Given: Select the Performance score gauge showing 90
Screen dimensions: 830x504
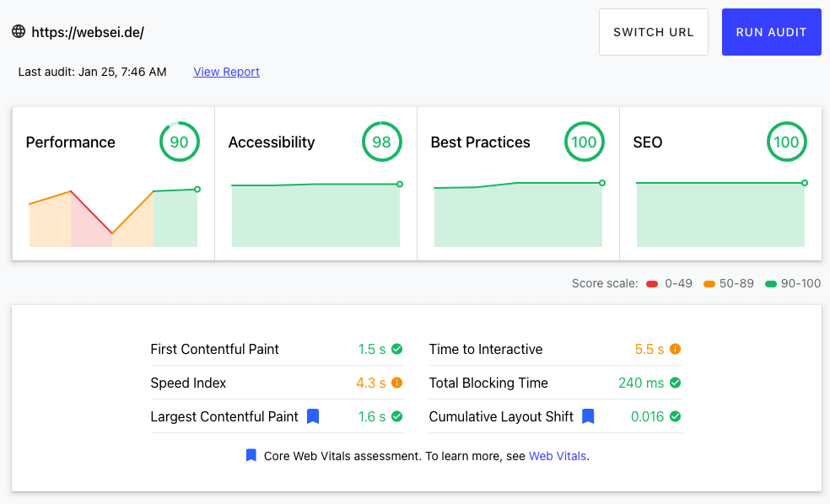Looking at the screenshot, I should pyautogui.click(x=180, y=142).
